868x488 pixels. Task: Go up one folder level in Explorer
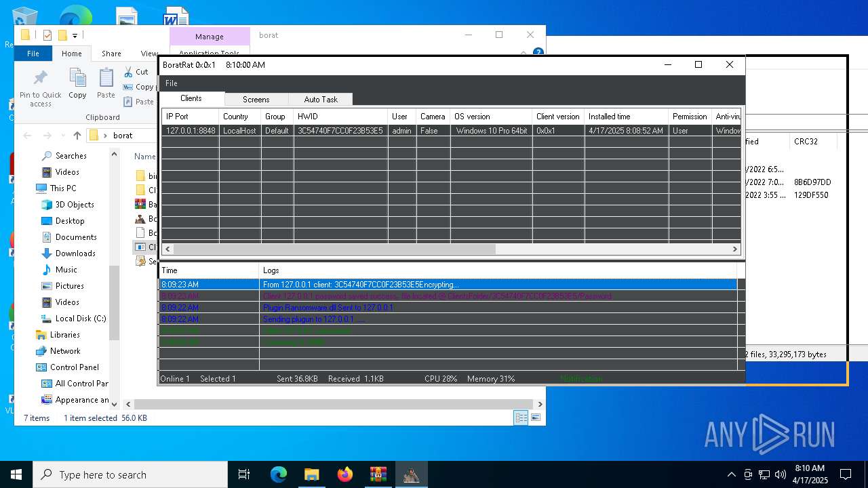(x=77, y=136)
